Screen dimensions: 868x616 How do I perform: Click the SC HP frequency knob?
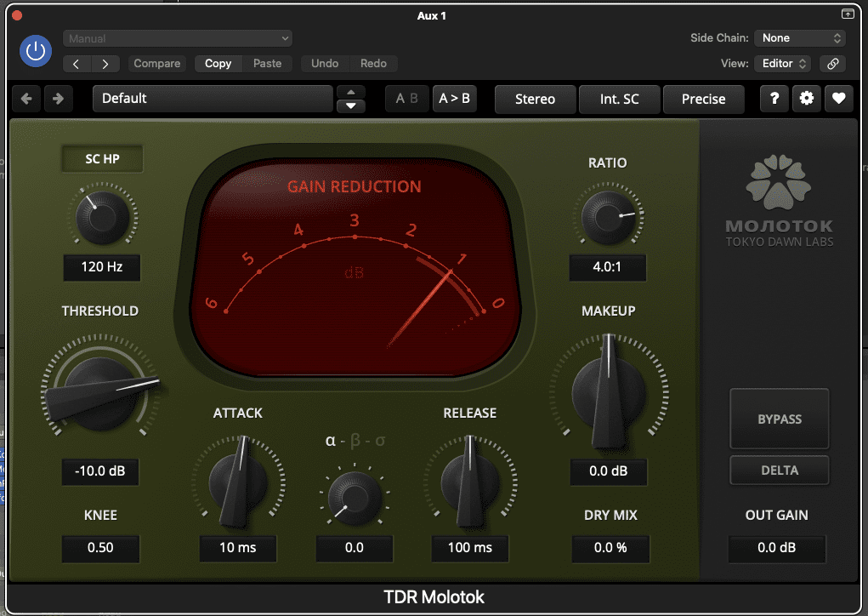(x=102, y=217)
